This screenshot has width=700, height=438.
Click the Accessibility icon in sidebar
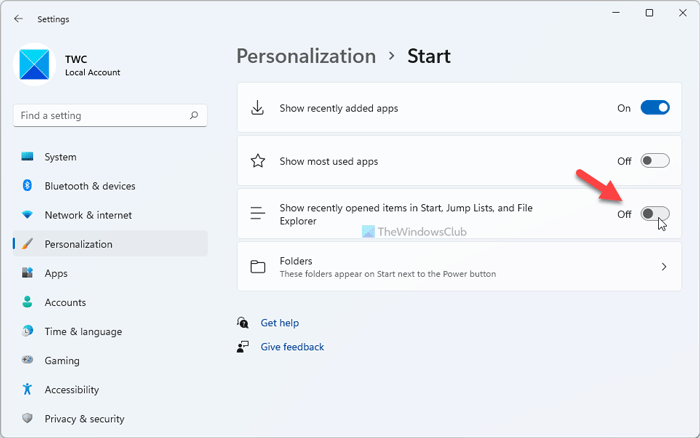pos(27,390)
